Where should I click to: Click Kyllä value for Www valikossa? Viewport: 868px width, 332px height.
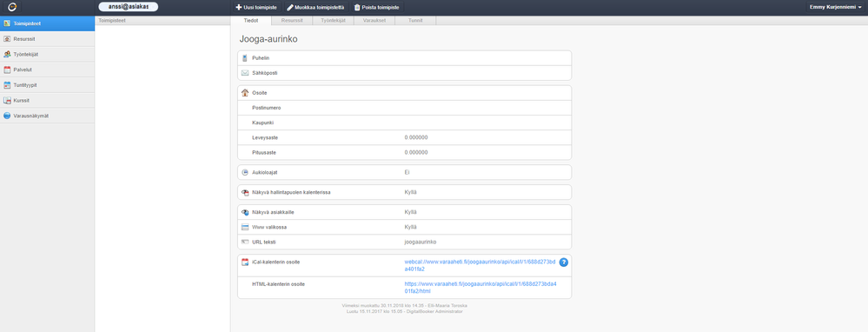(410, 227)
